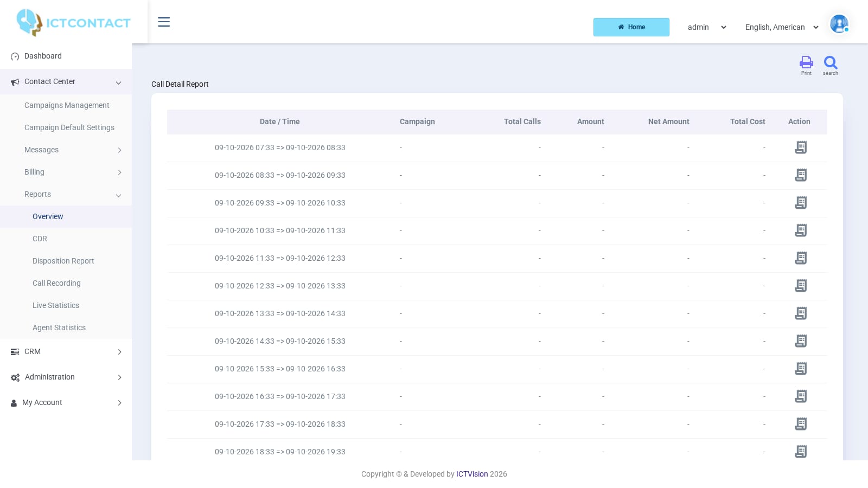Viewport: 868px width, 488px height.
Task: View report details for 07:33 => 08:33 row
Action: pyautogui.click(x=801, y=147)
